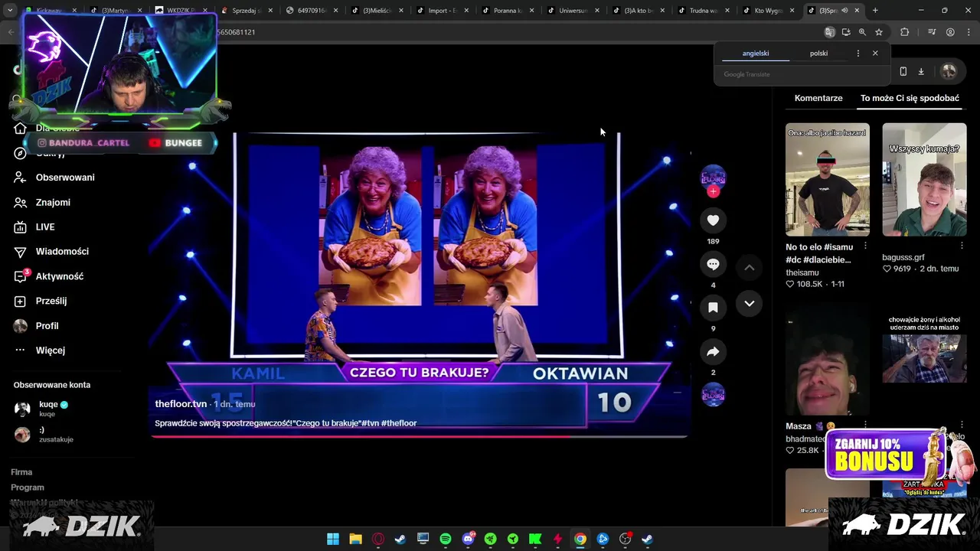This screenshot has height=551, width=980.
Task: Like the TikTok video with the heart icon
Action: (713, 220)
